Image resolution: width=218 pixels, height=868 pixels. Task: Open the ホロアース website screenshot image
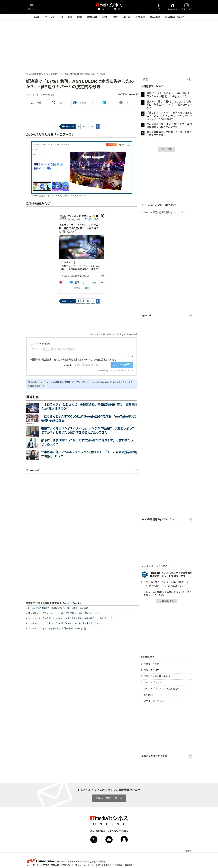click(x=81, y=168)
